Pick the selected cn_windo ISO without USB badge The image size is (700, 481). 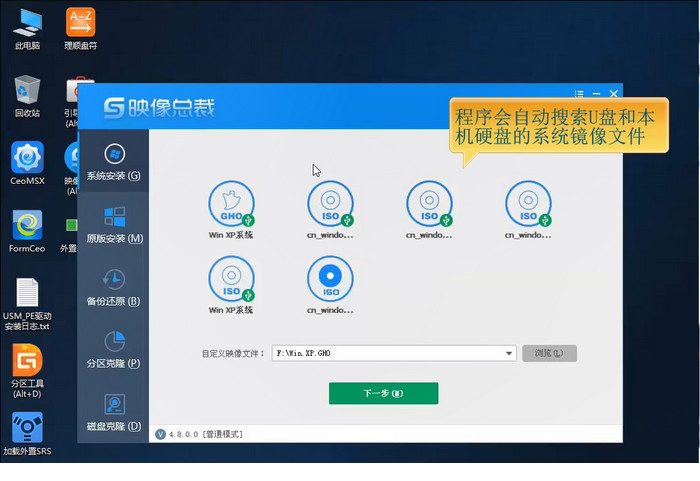(330, 284)
